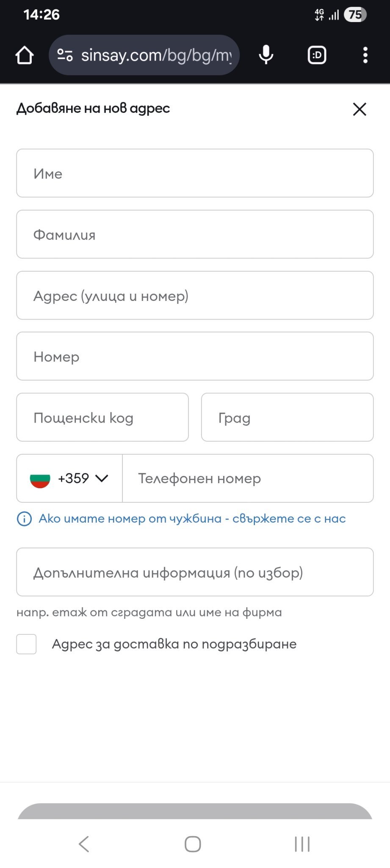Tap the browser home icon

click(x=25, y=55)
